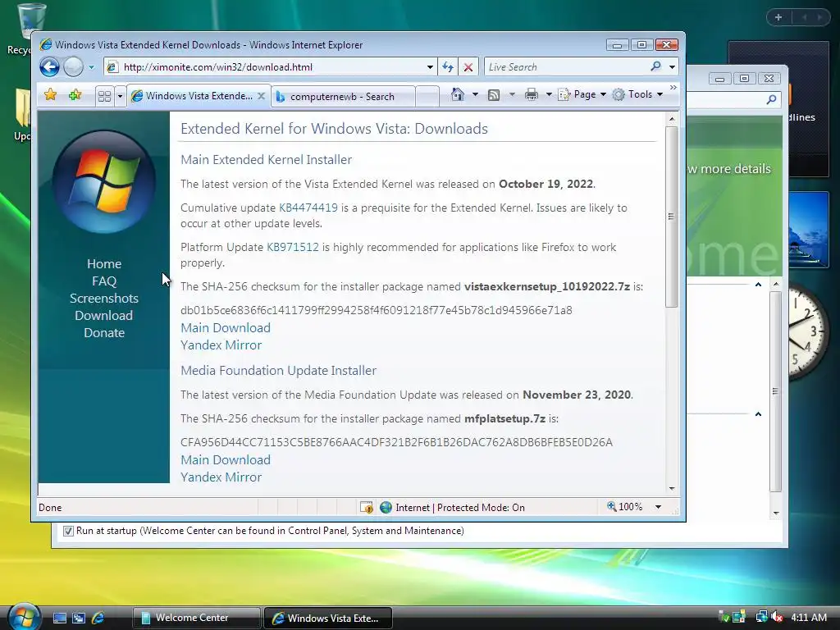Open Download in the site sidebar
This screenshot has width=840, height=630.
tap(104, 316)
